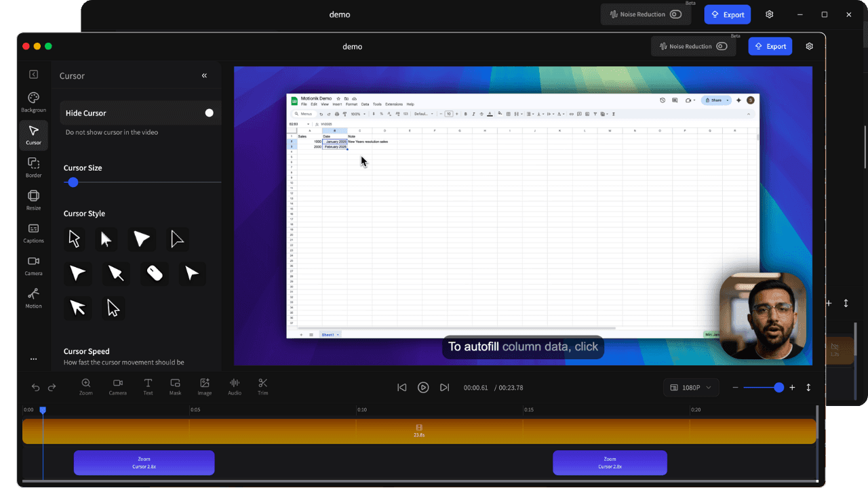The width and height of the screenshot is (868, 488).
Task: Select the first Zoom Cursor 2.8x timeline clip
Action: (x=144, y=462)
